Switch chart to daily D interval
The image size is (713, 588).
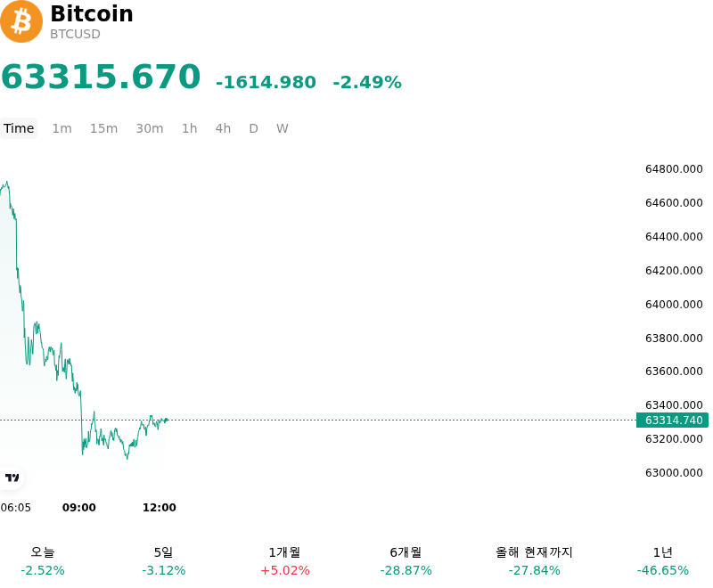pyautogui.click(x=253, y=128)
